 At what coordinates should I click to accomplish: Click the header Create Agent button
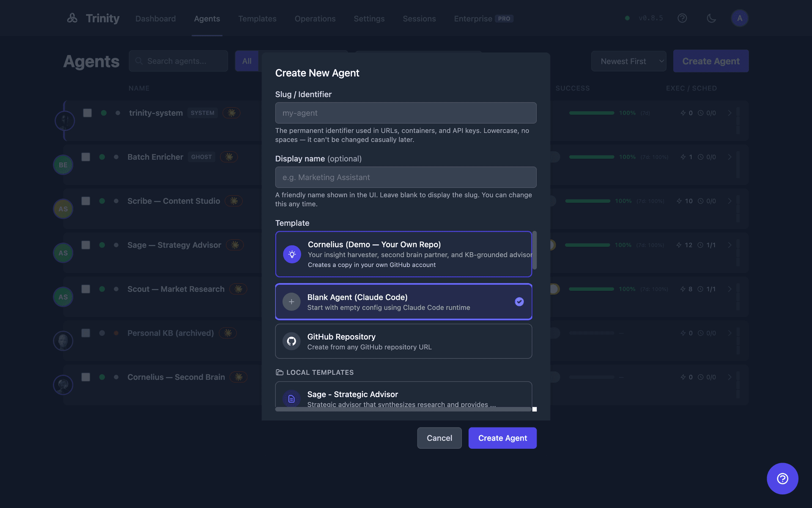[711, 61]
